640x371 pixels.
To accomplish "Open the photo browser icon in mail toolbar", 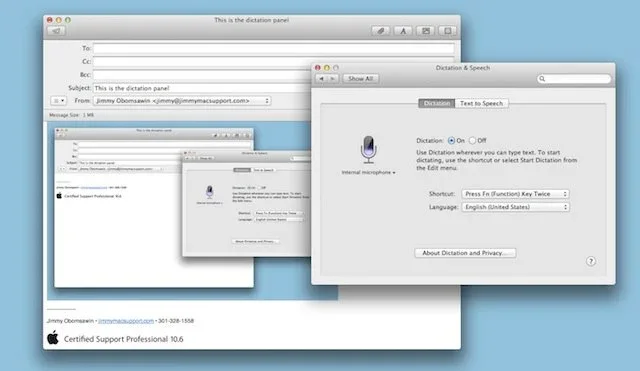I will tap(425, 31).
